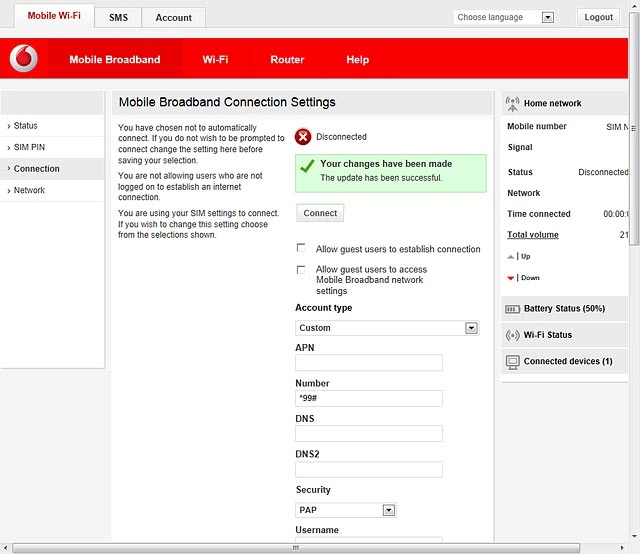Click the Vodafone logo icon
Screen dimensions: 640x554
pos(24,58)
